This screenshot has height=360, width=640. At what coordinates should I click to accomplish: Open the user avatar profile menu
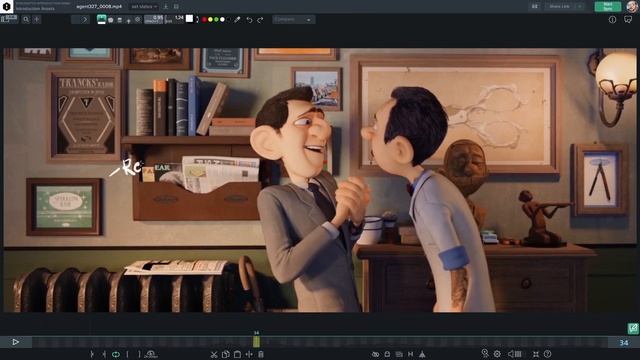coord(632,6)
